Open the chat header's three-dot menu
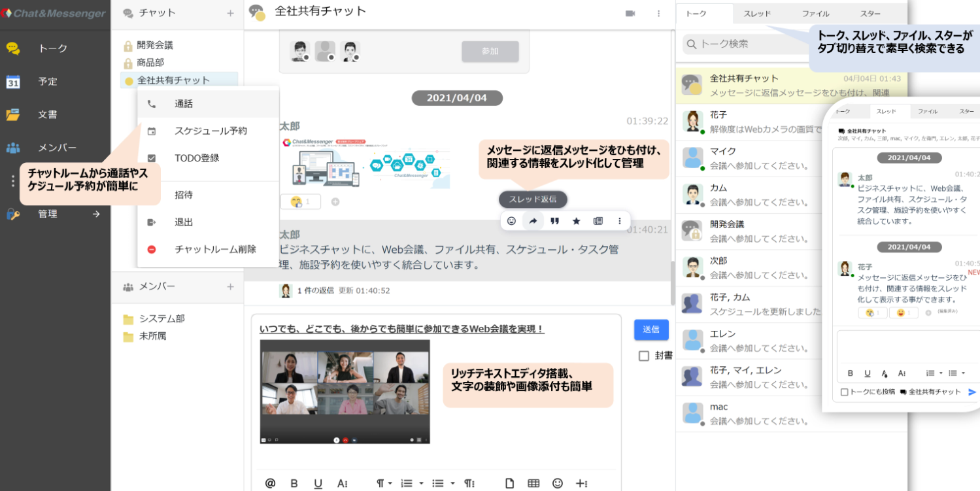This screenshot has width=980, height=491. 658,13
